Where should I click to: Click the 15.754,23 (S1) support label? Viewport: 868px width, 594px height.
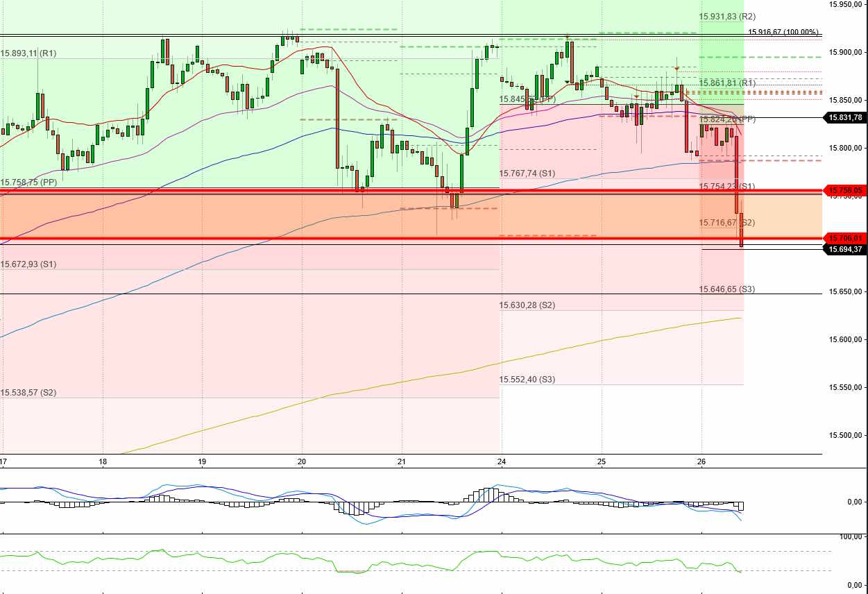pos(726,186)
